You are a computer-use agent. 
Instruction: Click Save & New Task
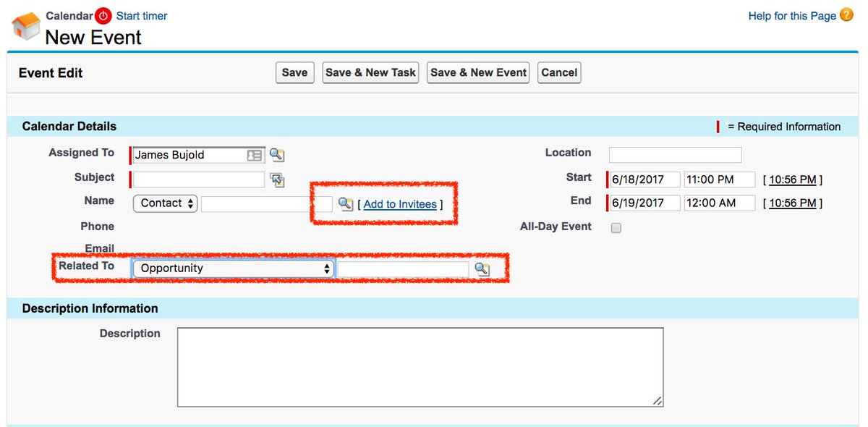pos(371,72)
